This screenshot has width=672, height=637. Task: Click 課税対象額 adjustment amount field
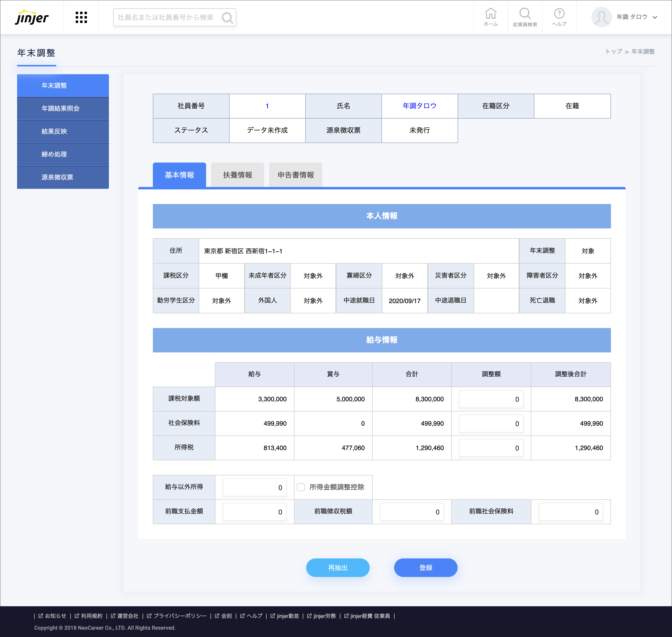pos(491,399)
